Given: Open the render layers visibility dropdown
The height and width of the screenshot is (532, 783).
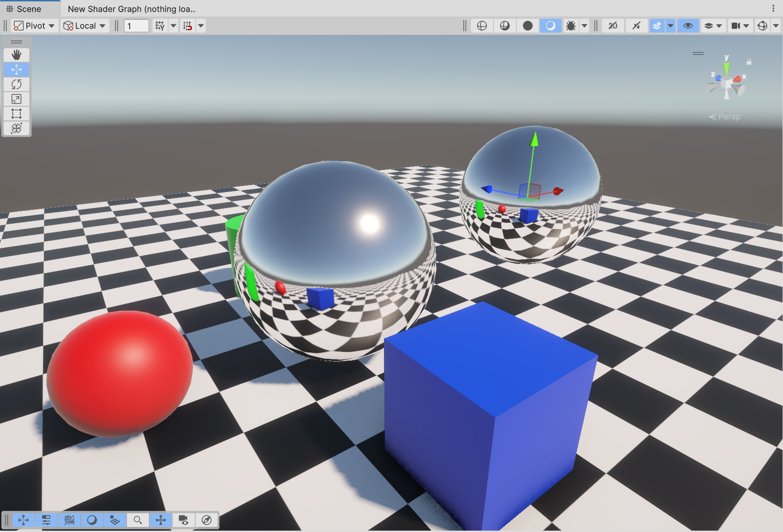Looking at the screenshot, I should click(713, 26).
